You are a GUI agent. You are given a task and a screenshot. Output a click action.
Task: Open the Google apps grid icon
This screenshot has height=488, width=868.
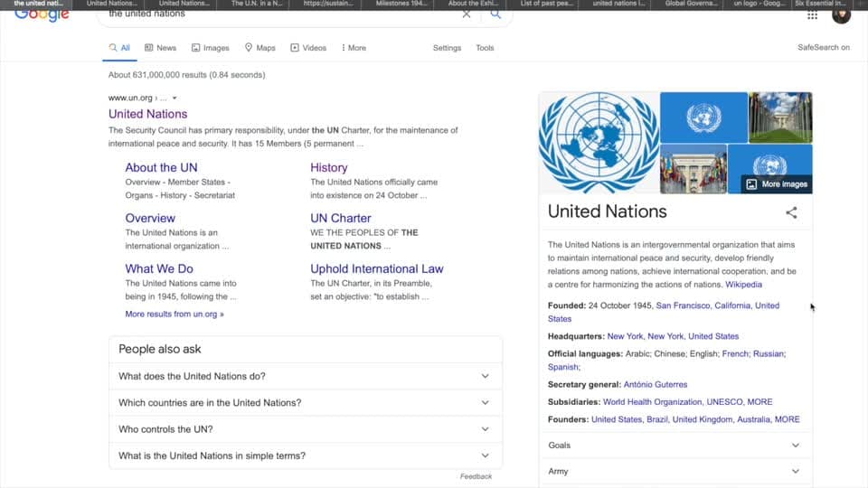pyautogui.click(x=812, y=15)
